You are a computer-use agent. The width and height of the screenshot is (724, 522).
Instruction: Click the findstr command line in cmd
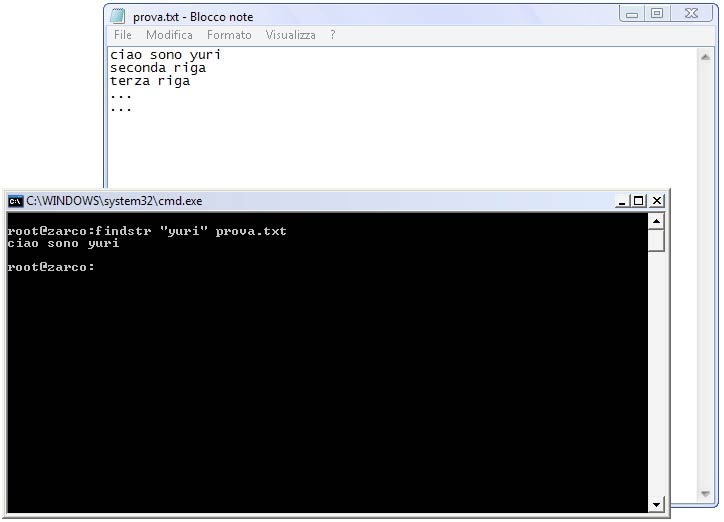click(x=147, y=231)
